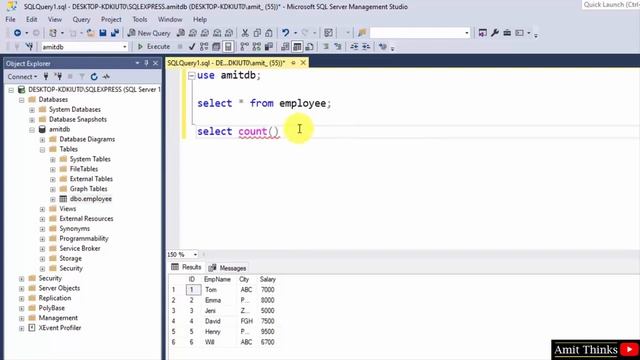Click the toolbox icon in toolbar
The height and width of the screenshot is (360, 640).
[507, 33]
